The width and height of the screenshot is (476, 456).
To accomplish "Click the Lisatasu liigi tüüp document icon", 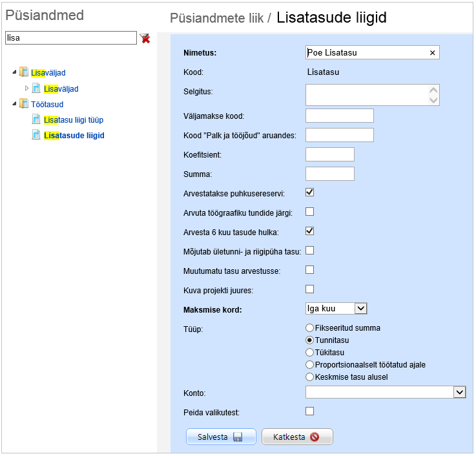I will tap(37, 119).
